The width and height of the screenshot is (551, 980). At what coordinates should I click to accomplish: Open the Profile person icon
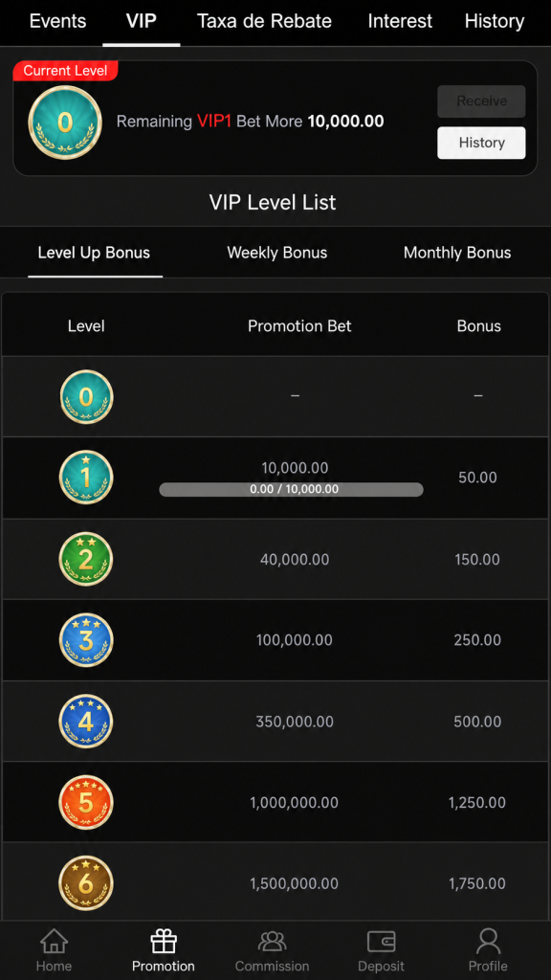(488, 942)
